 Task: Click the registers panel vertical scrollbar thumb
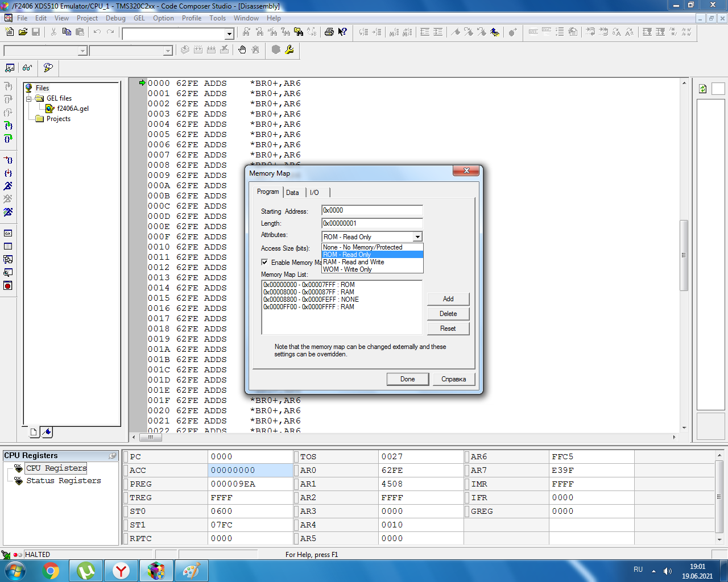pyautogui.click(x=719, y=497)
